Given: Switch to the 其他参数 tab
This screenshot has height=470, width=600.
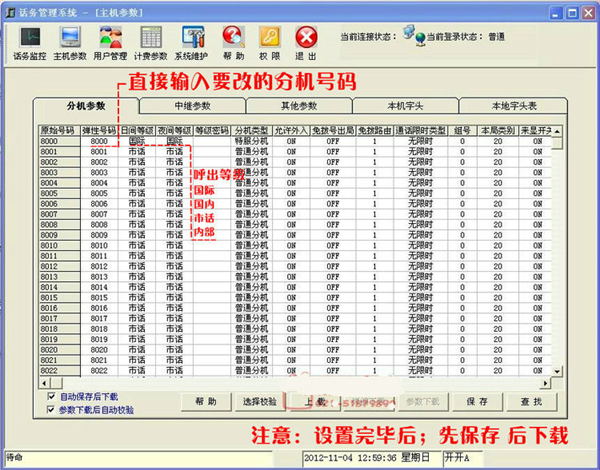Looking at the screenshot, I should pyautogui.click(x=297, y=106).
